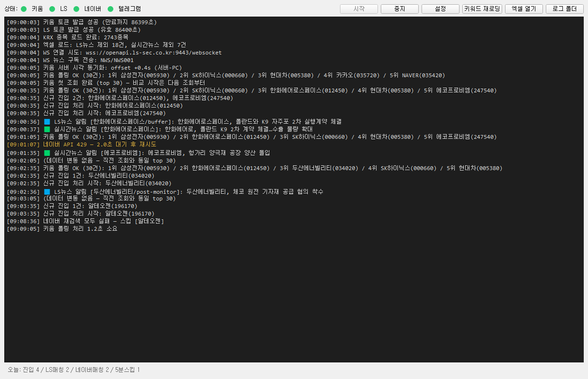Screen dimensions: 588x379
Task: Click the LS status label
Action: click(x=64, y=9)
